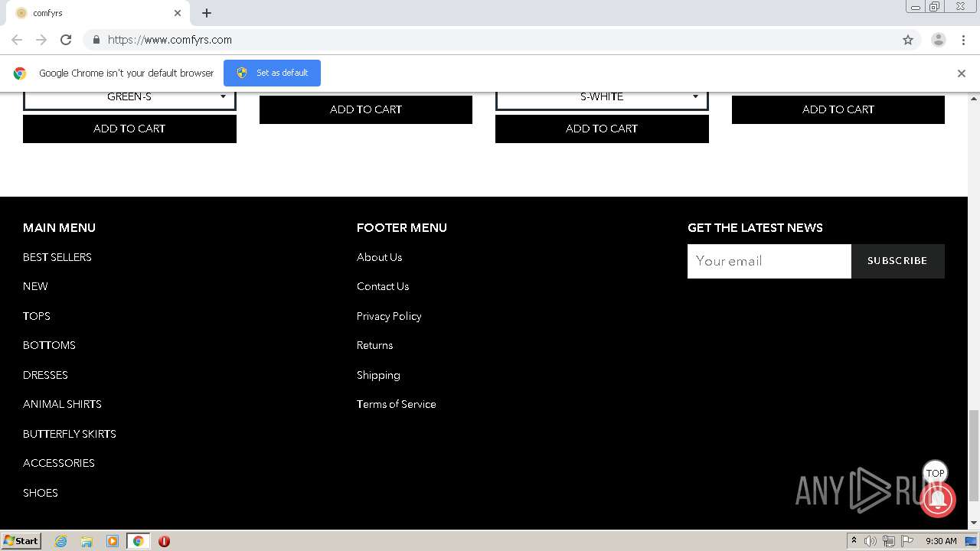Open the Privacy Policy link

point(389,316)
